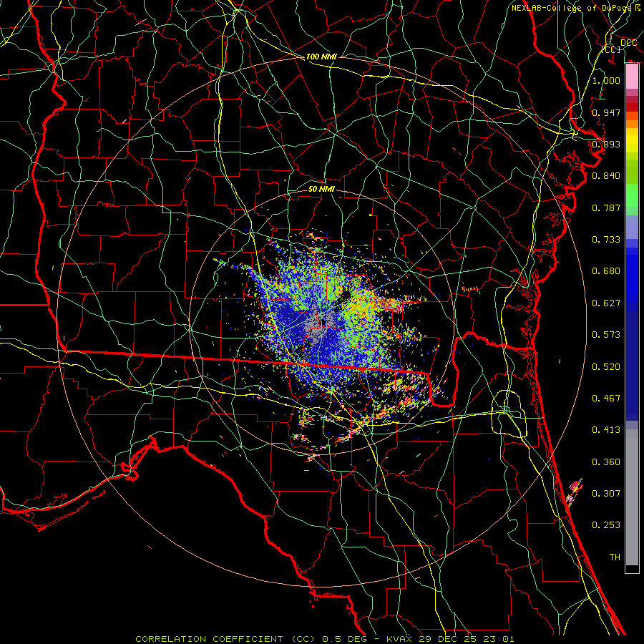The height and width of the screenshot is (644, 644).
Task: Click the 0.307 legend value
Action: [x=606, y=494]
